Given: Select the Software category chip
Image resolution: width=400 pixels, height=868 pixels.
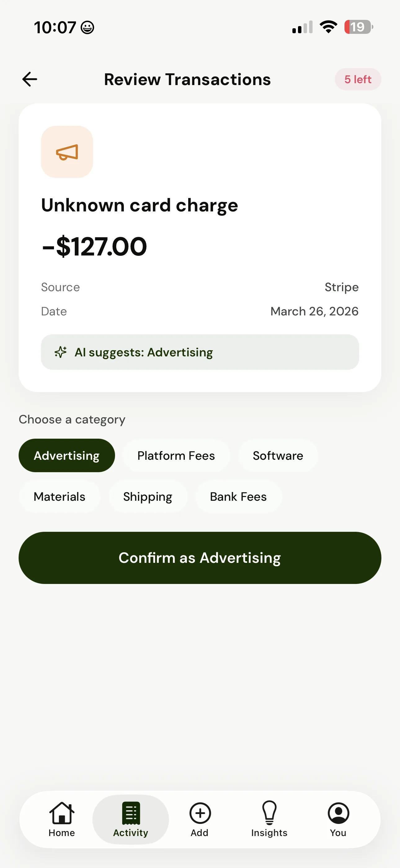Looking at the screenshot, I should (x=278, y=455).
